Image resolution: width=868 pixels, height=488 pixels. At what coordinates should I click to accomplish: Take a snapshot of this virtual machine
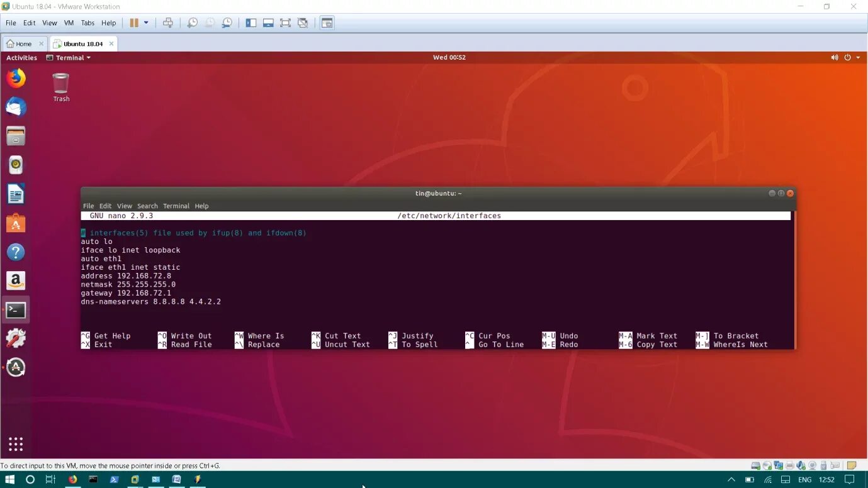tap(193, 23)
